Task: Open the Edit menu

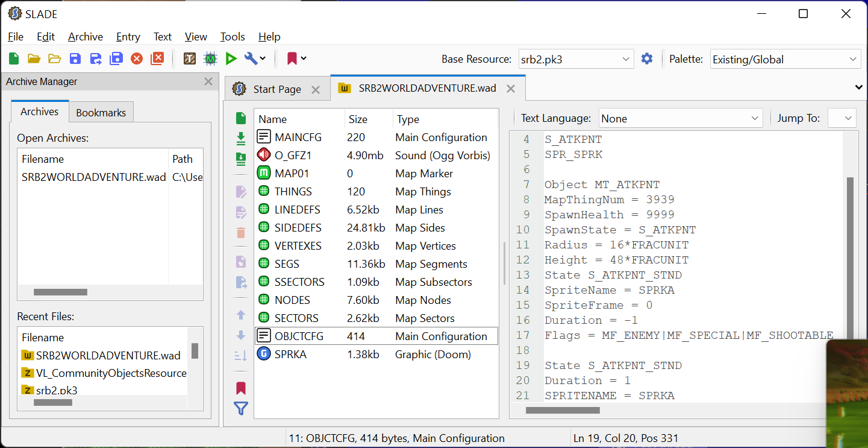Action: click(46, 37)
